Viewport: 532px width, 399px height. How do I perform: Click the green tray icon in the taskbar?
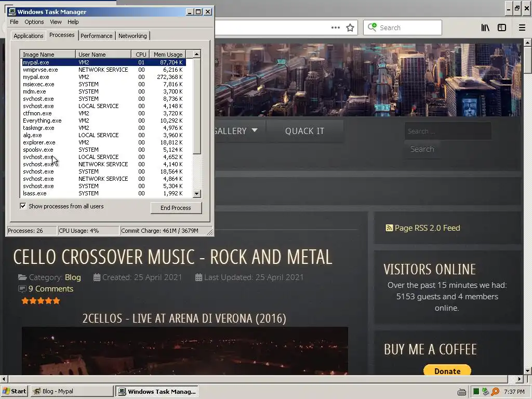[476, 392]
